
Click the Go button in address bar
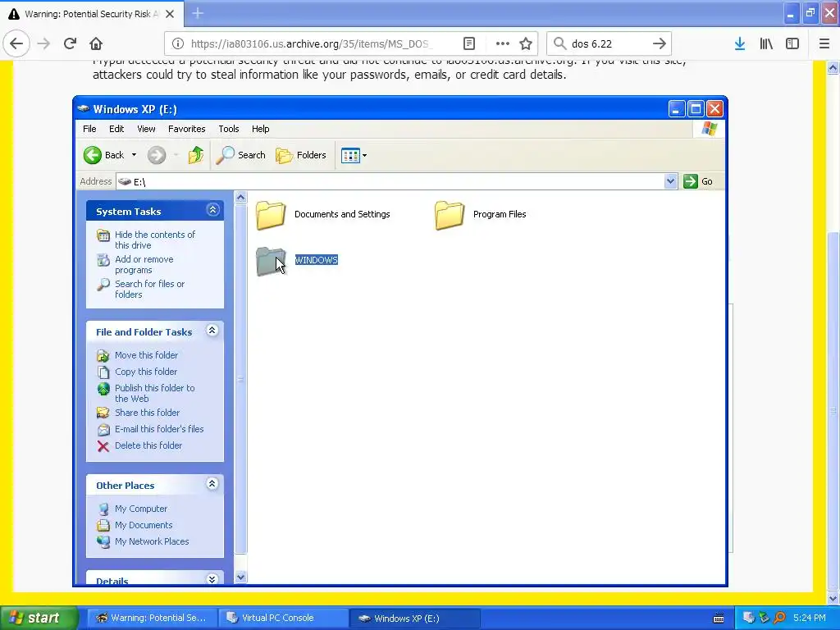(x=698, y=181)
